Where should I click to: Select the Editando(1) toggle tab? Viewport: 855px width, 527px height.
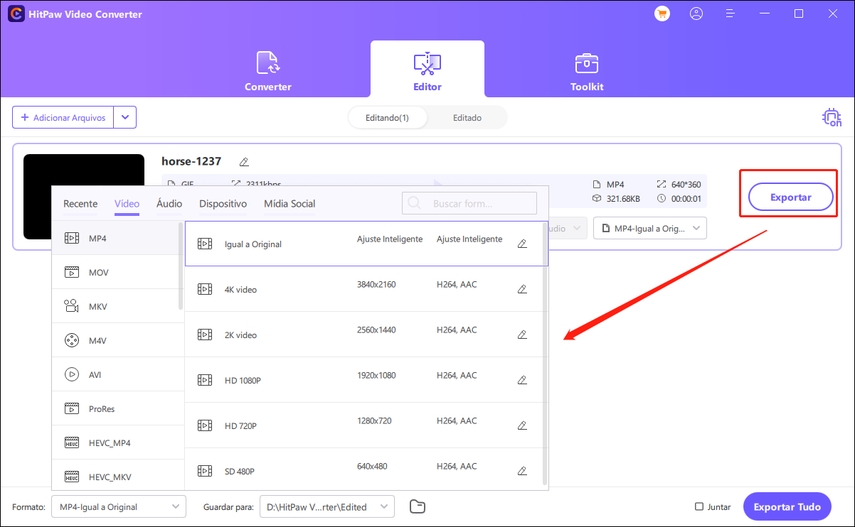pyautogui.click(x=387, y=117)
